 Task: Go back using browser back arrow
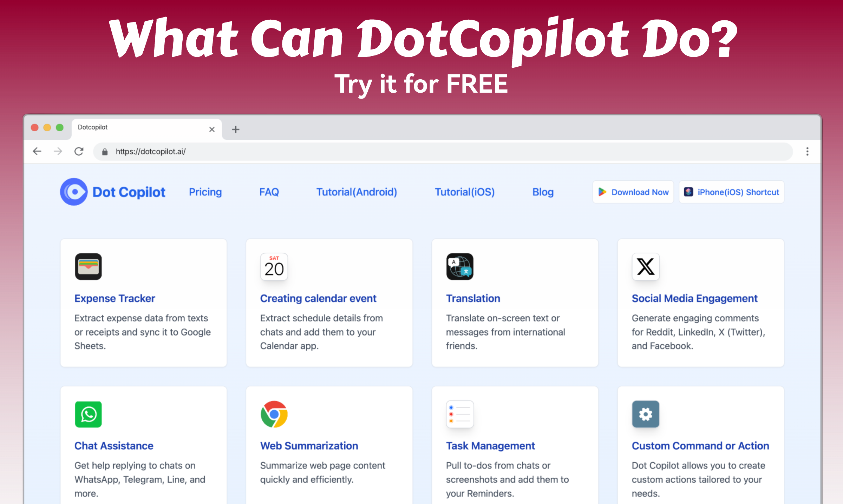(37, 151)
